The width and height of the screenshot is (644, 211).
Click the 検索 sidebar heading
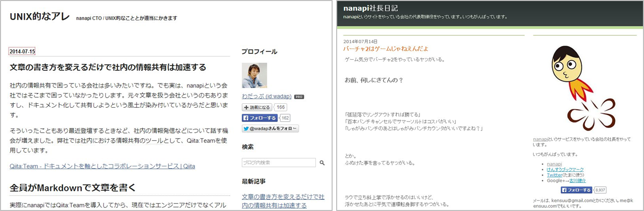click(248, 147)
